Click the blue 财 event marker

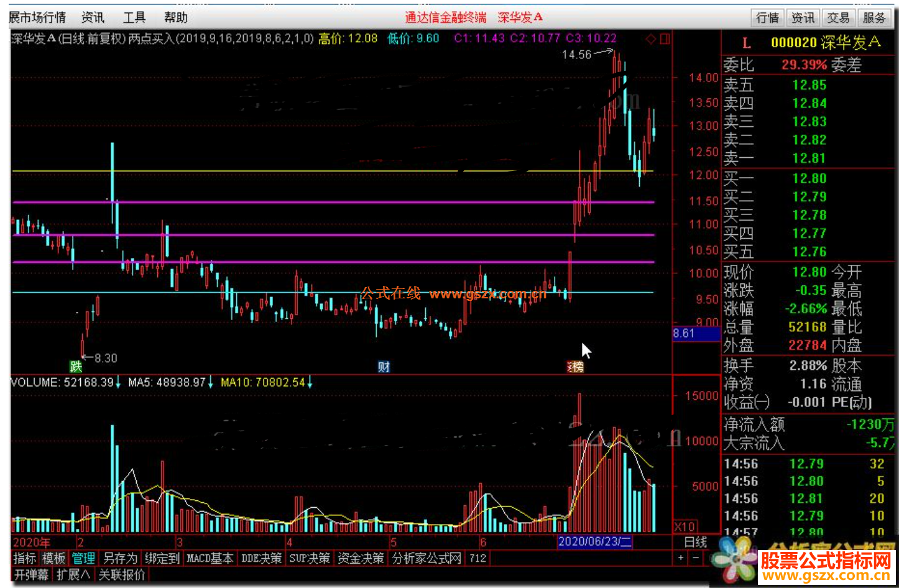(384, 367)
